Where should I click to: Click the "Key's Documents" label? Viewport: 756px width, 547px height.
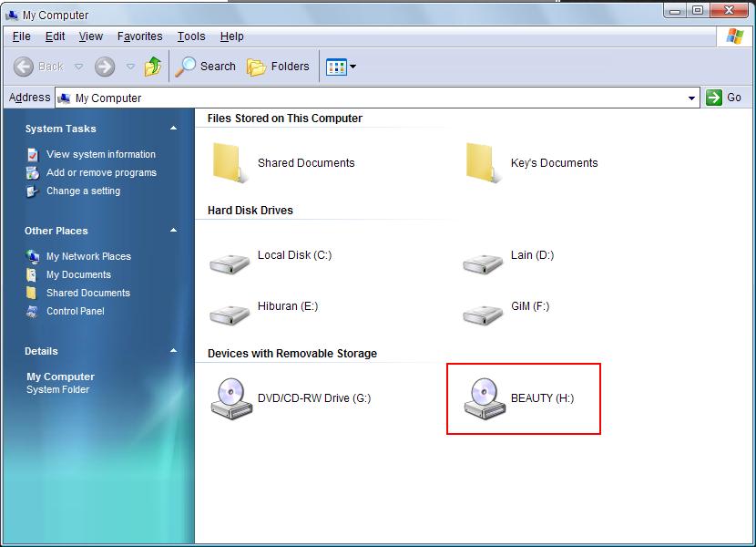(554, 163)
